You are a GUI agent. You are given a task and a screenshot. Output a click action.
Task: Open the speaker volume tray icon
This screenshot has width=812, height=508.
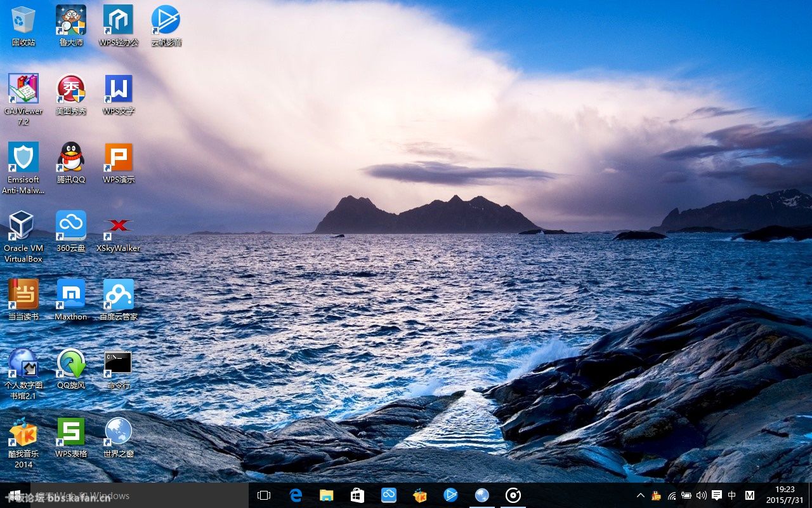pyautogui.click(x=701, y=495)
